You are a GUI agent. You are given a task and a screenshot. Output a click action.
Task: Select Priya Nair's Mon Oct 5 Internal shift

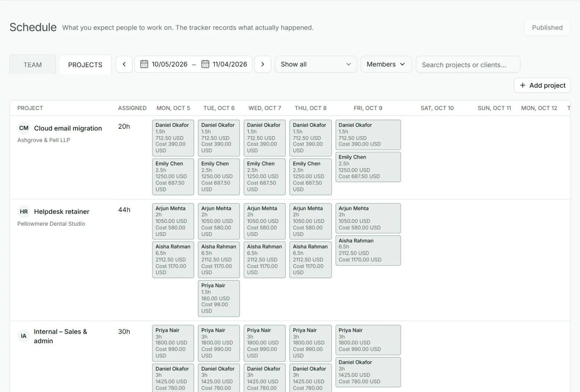[173, 343]
